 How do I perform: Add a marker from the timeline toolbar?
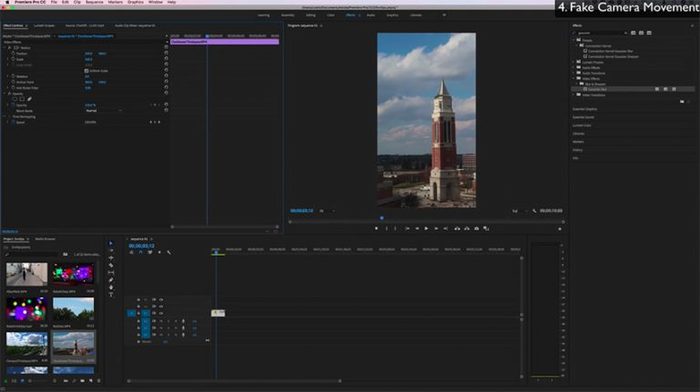(159, 252)
